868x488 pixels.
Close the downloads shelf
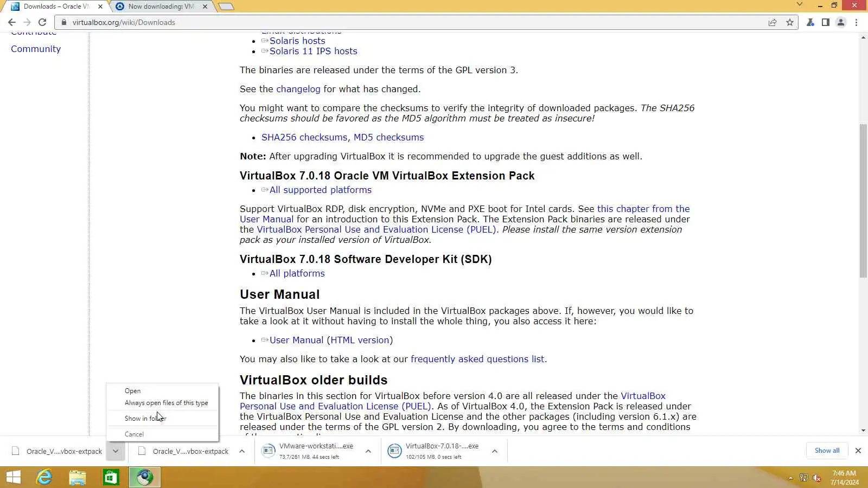(858, 451)
